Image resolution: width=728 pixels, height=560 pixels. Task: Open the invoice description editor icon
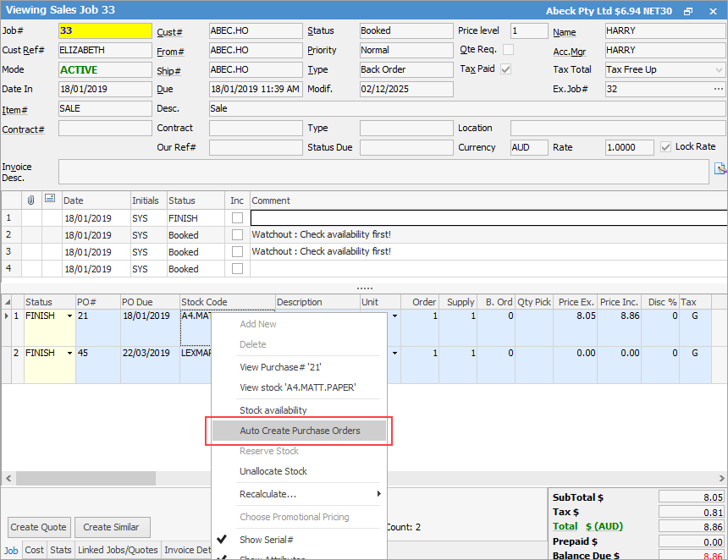[x=720, y=168]
